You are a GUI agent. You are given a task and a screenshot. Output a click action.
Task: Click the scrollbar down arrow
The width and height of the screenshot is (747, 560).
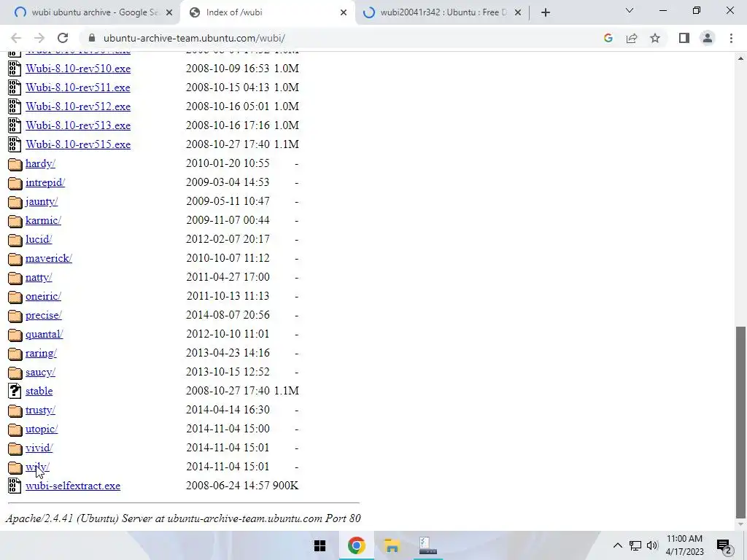740,525
